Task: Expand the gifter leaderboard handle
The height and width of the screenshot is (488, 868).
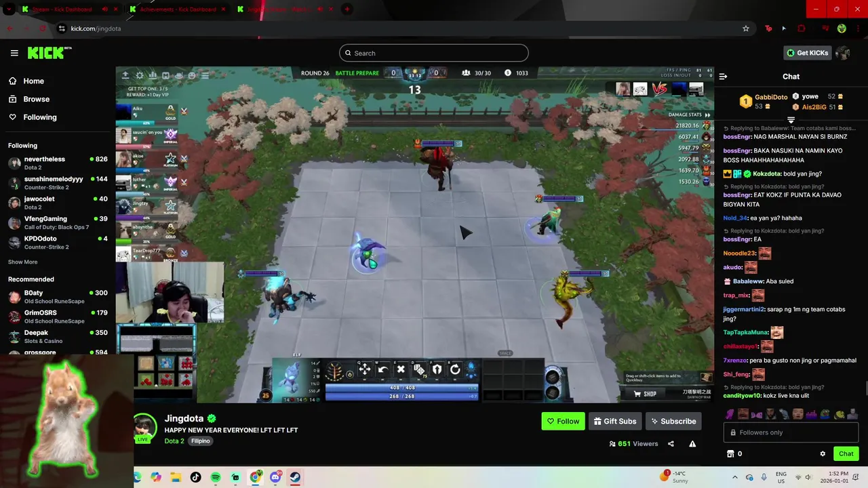Action: pyautogui.click(x=791, y=120)
